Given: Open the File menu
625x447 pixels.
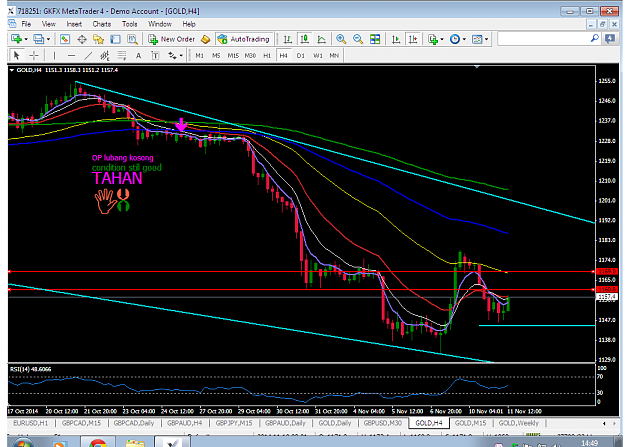Looking at the screenshot, I should coord(26,24).
